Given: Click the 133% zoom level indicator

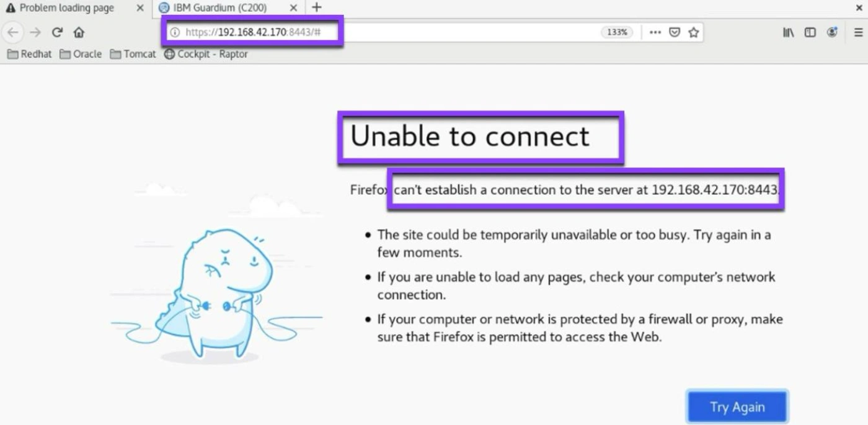Looking at the screenshot, I should coord(617,32).
